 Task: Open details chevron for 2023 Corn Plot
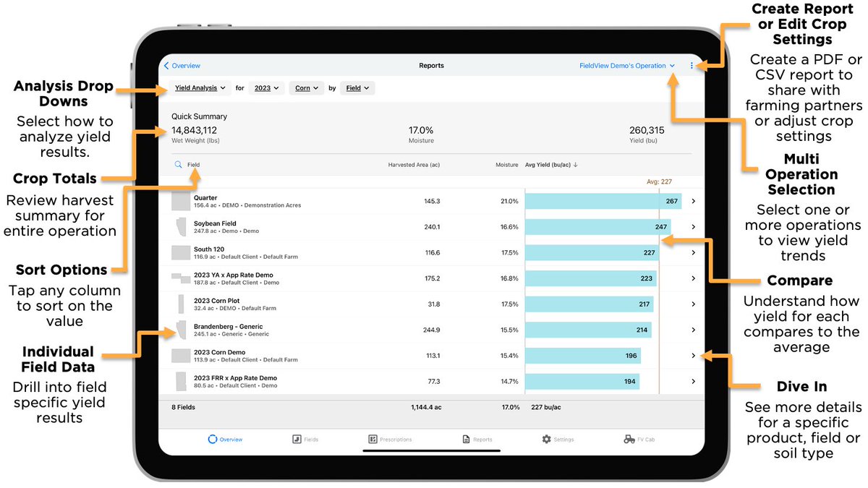coord(693,304)
